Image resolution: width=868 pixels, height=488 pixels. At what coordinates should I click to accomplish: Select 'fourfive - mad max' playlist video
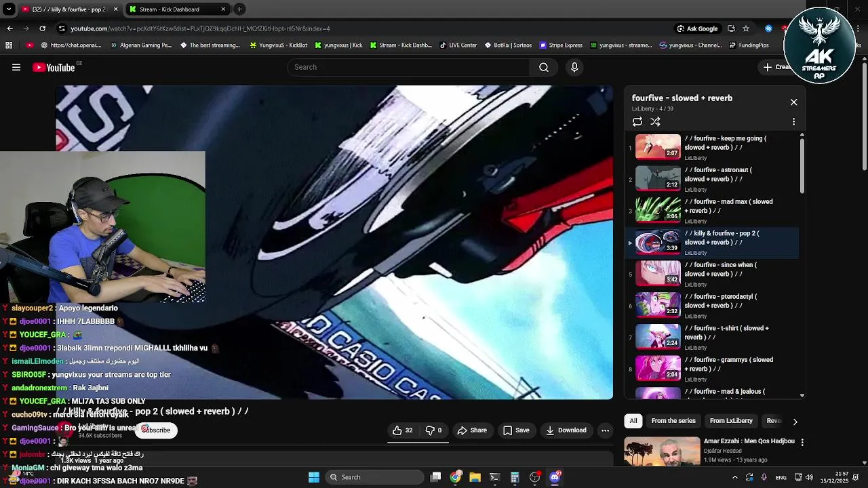click(x=712, y=211)
